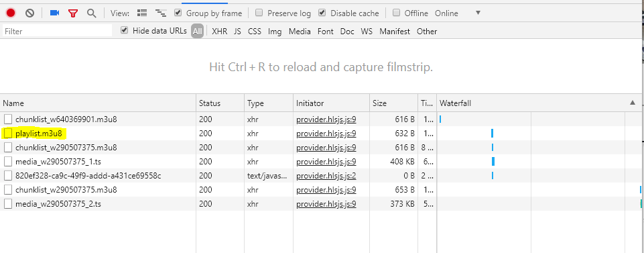Viewport: 644px width, 253px height.
Task: Open initiator link for media_w290507375_1.ts
Action: point(326,162)
